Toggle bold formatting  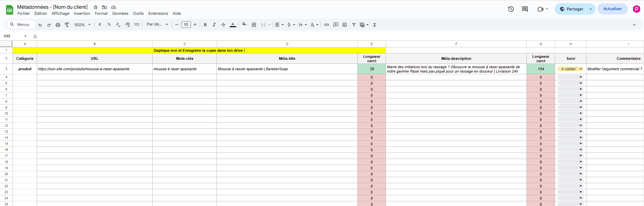pos(205,25)
